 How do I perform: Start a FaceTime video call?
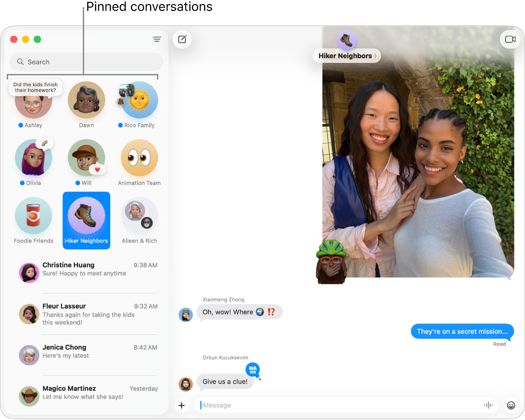click(x=510, y=39)
